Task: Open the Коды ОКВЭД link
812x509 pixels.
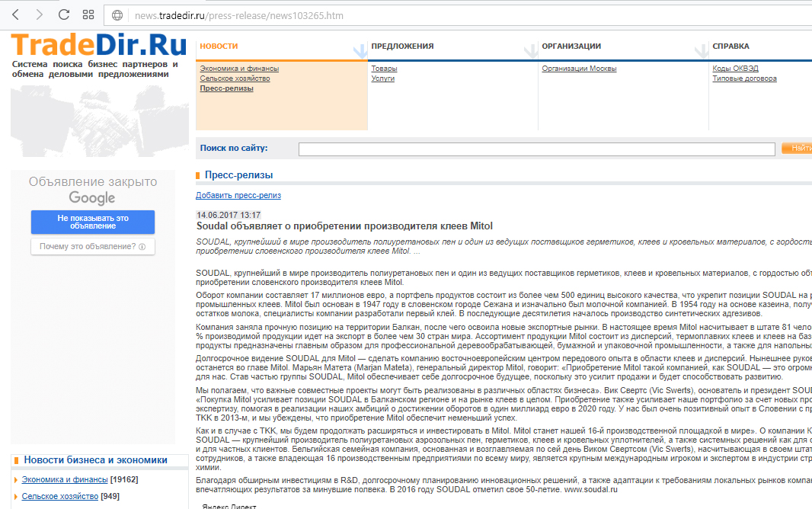Action: click(x=735, y=69)
